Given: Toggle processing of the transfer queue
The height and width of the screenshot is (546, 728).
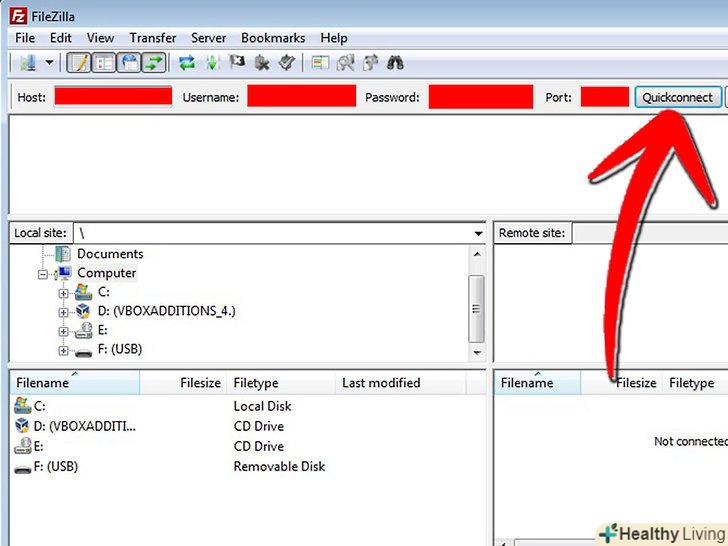Looking at the screenshot, I should tap(213, 63).
